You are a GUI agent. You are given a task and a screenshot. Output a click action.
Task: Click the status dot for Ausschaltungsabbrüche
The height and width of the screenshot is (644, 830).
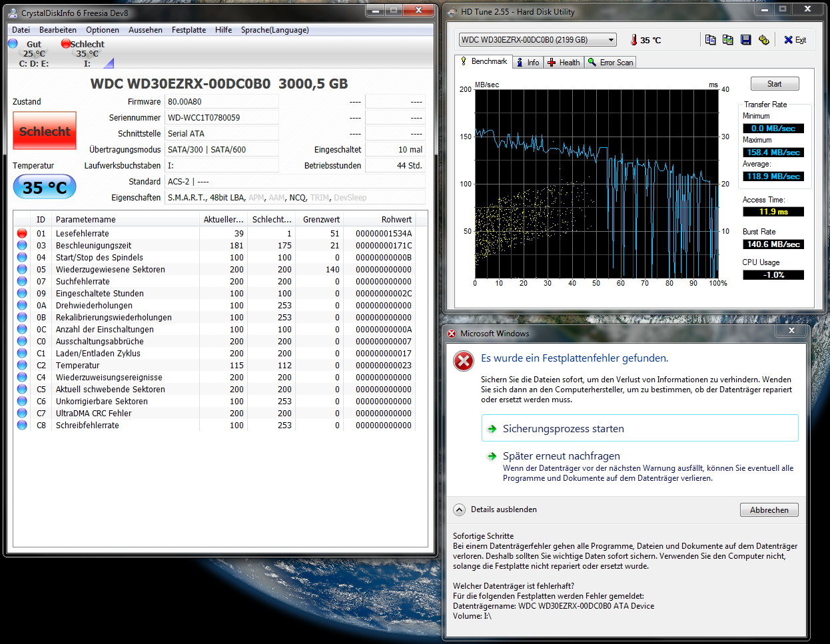(22, 342)
